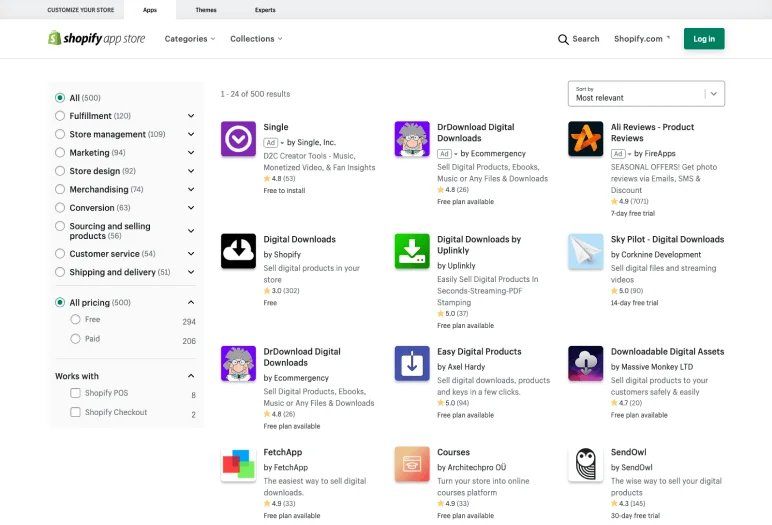Expand the Shipping and delivery chevron
The image size is (772, 525).
coord(191,272)
